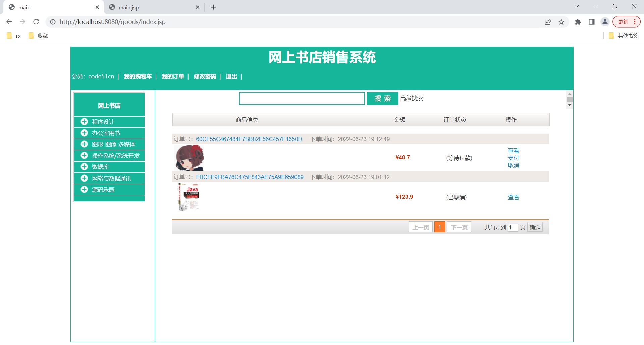Expand the 源码乐园 category plus icon
This screenshot has height=345, width=644.
pyautogui.click(x=84, y=189)
